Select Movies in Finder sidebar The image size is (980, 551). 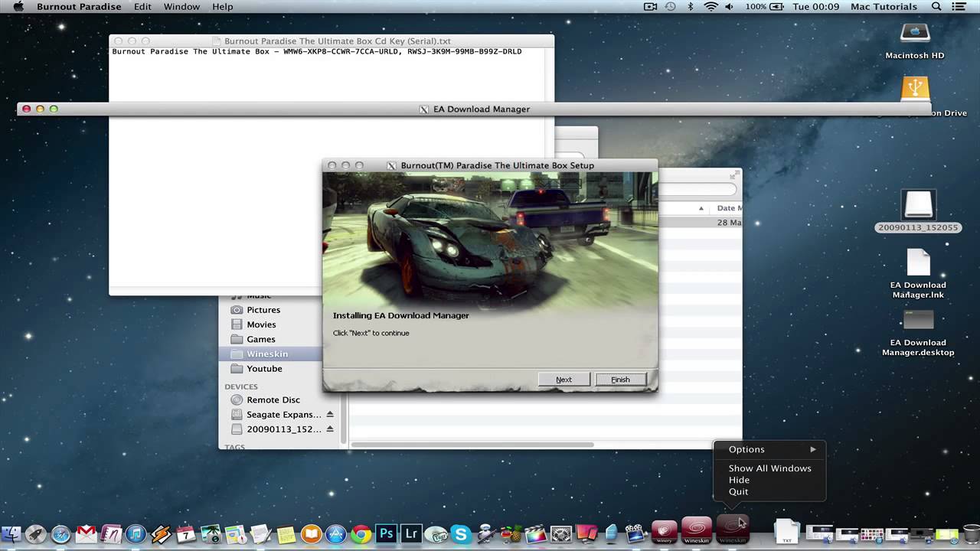click(261, 324)
